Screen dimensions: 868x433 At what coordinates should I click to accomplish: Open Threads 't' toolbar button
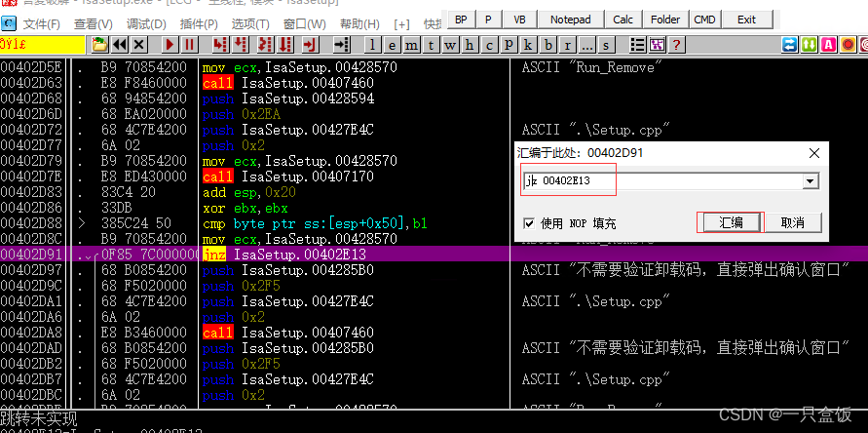pos(432,45)
